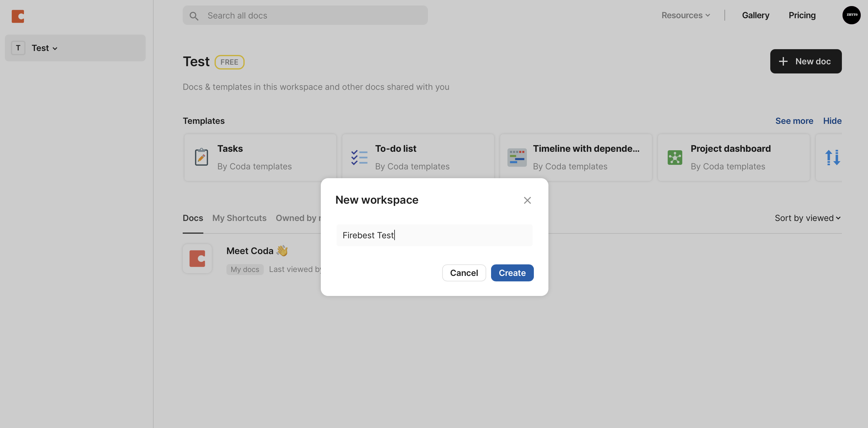Image resolution: width=868 pixels, height=428 pixels.
Task: Click the blue sort arrows template icon
Action: click(832, 157)
